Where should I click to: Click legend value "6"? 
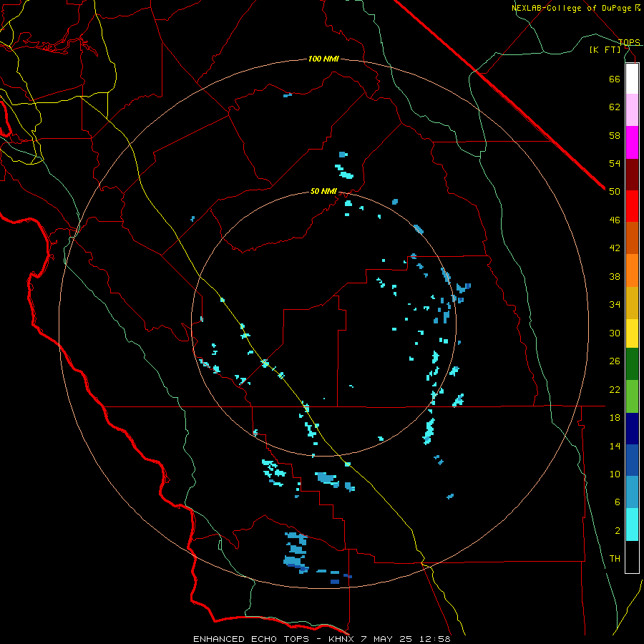pyautogui.click(x=618, y=502)
